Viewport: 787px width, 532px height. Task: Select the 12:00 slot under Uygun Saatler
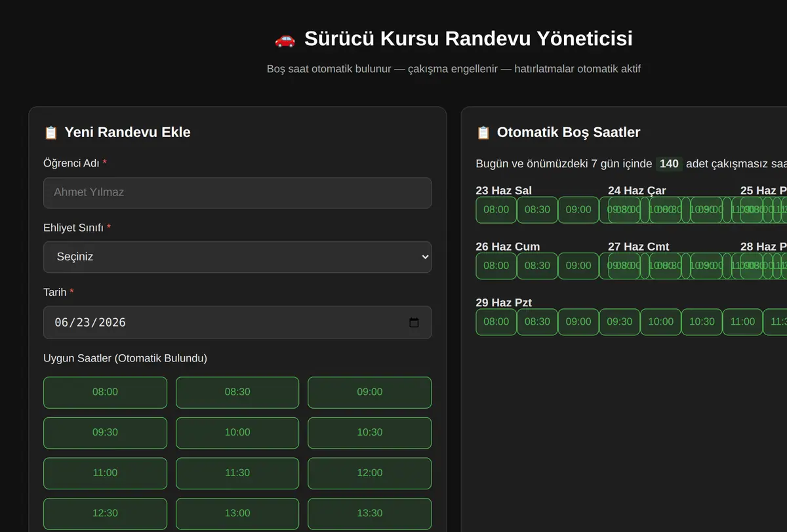pos(370,473)
